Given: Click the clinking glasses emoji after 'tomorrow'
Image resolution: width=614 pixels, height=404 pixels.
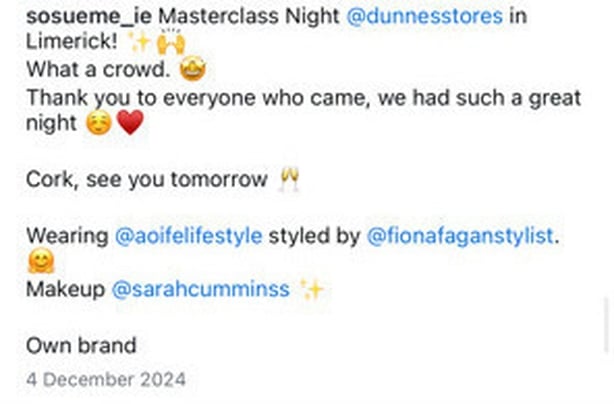Looking at the screenshot, I should point(290,181).
